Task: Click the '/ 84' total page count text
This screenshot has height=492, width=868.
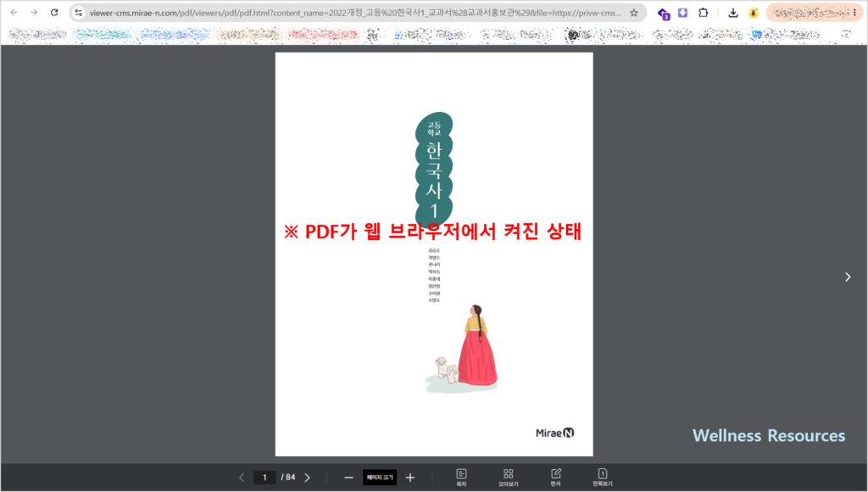Action: point(288,477)
